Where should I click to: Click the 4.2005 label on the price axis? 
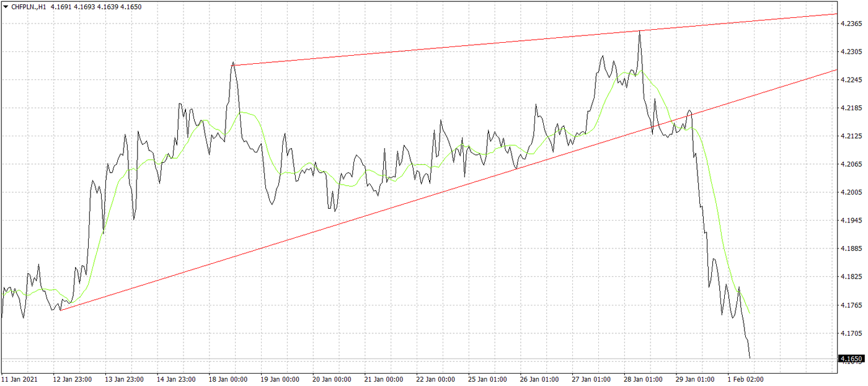[x=849, y=192]
